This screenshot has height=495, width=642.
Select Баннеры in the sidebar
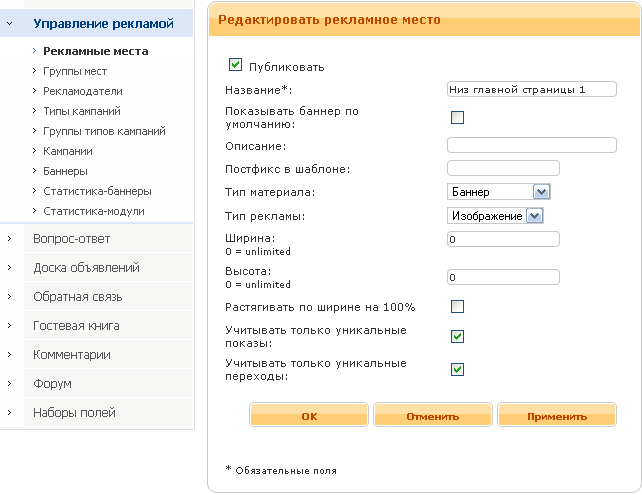65,171
